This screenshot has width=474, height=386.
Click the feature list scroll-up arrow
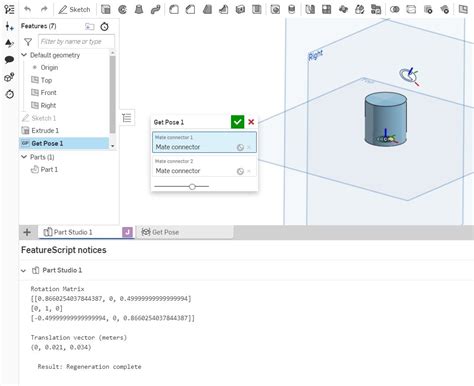click(x=112, y=53)
